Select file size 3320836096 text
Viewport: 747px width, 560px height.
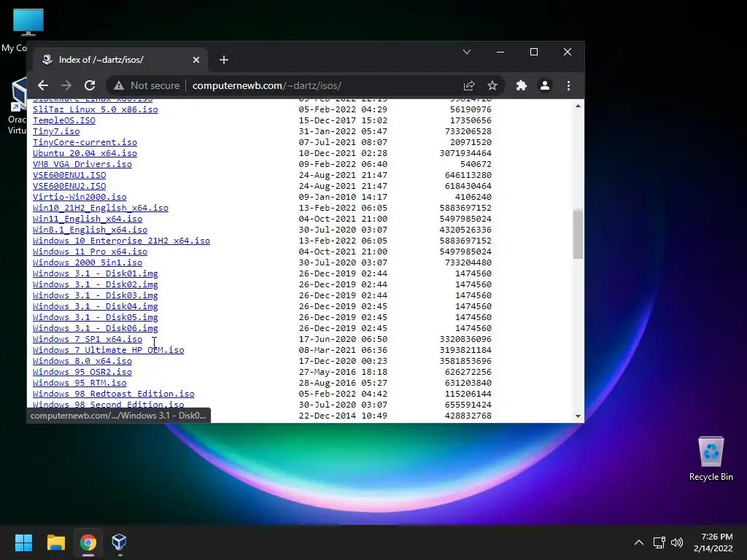click(x=465, y=340)
